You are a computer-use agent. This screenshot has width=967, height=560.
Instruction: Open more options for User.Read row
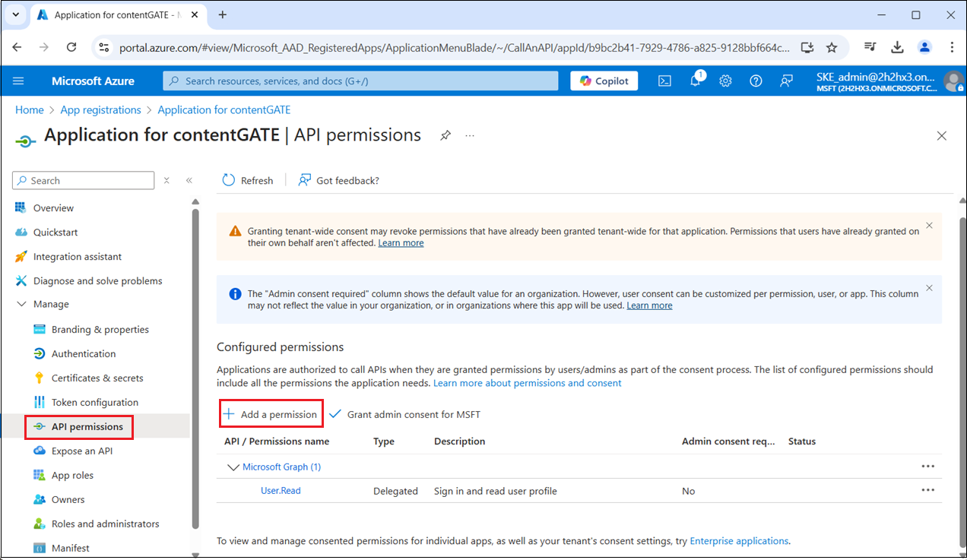(927, 490)
